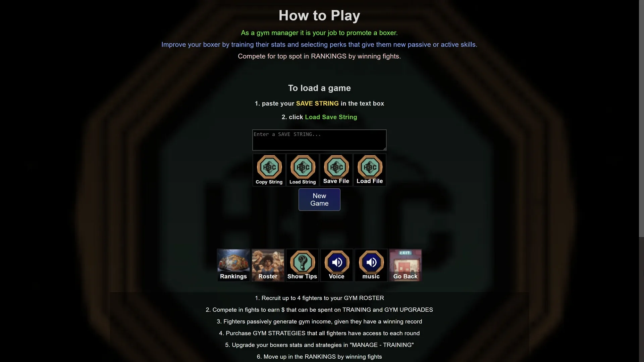644x362 pixels.
Task: Click the Purchase GYM STRATEGIES instruction line
Action: click(319, 333)
